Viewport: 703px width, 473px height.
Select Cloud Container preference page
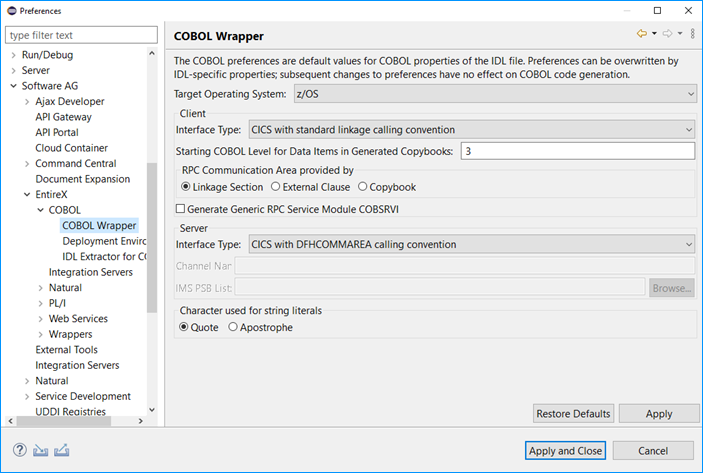tap(71, 148)
